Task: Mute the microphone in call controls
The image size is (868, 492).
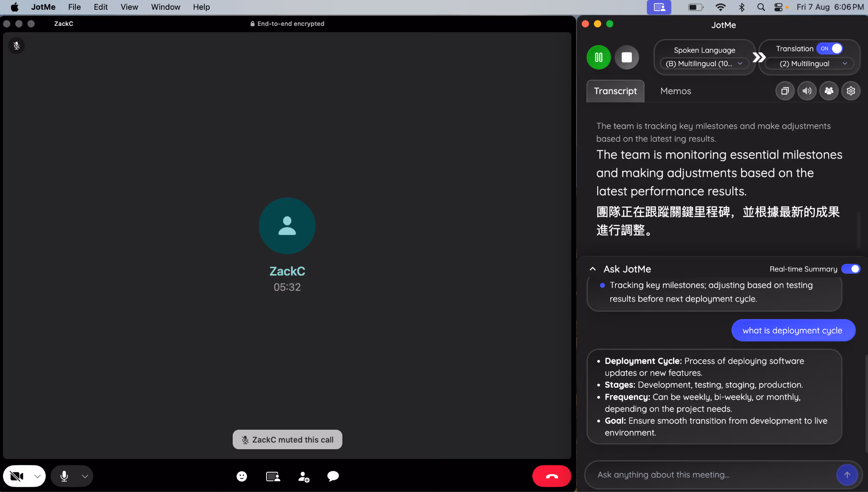Action: point(64,476)
